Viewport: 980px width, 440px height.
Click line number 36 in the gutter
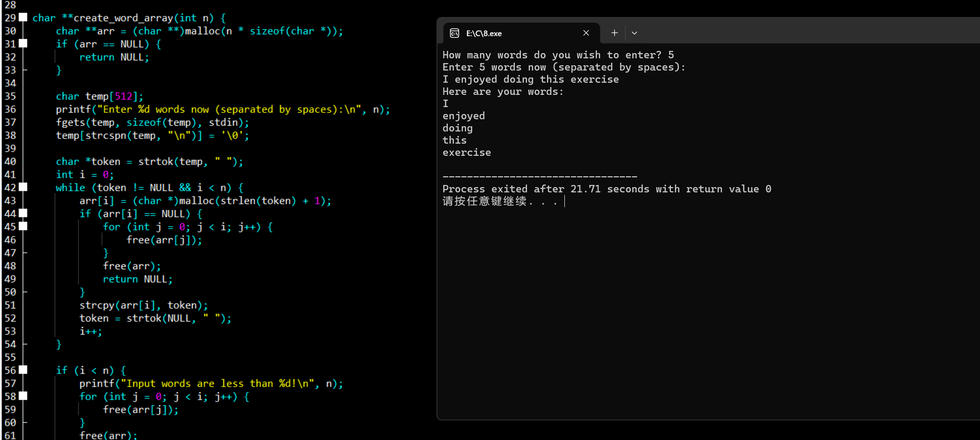[10, 109]
